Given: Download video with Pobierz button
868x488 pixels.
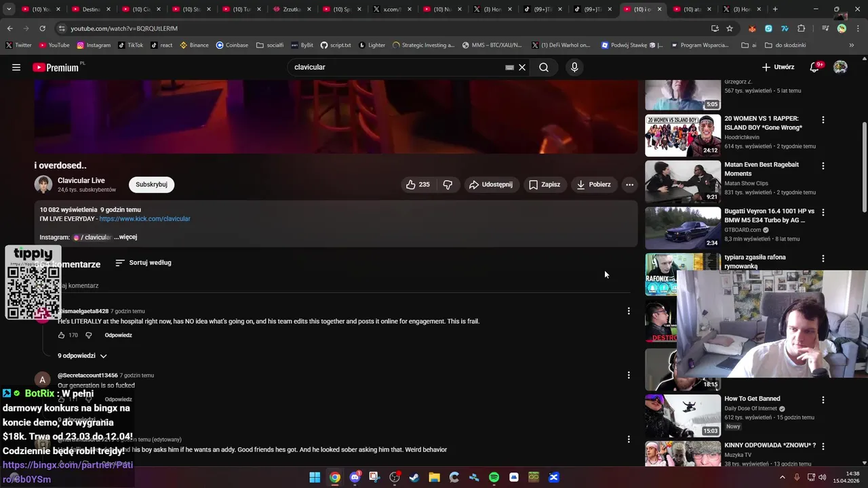Looking at the screenshot, I should tap(593, 184).
